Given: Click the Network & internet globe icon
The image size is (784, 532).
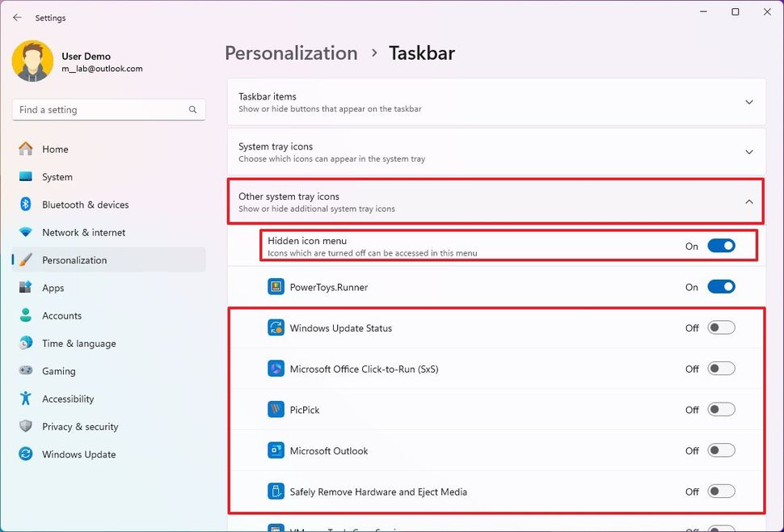Looking at the screenshot, I should [x=25, y=232].
